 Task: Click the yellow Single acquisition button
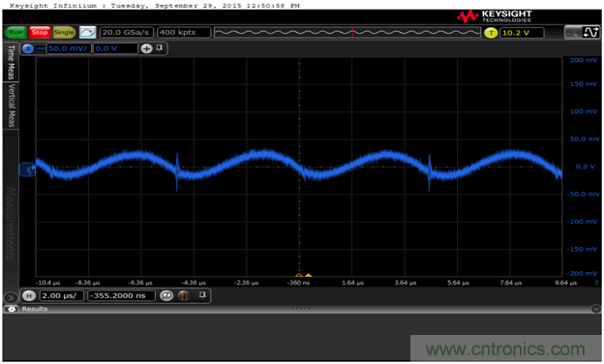[64, 32]
